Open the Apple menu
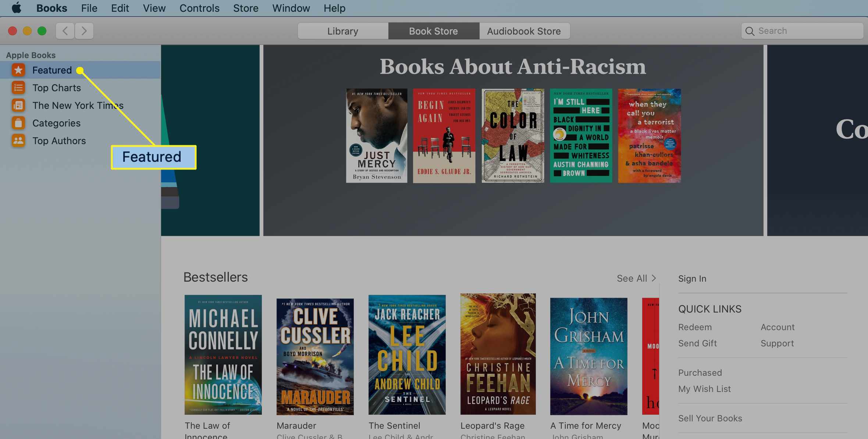This screenshot has height=439, width=868. [x=17, y=8]
